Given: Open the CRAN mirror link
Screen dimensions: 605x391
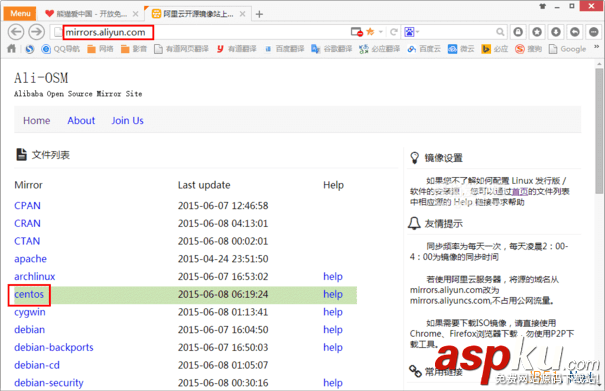Looking at the screenshot, I should point(27,223).
